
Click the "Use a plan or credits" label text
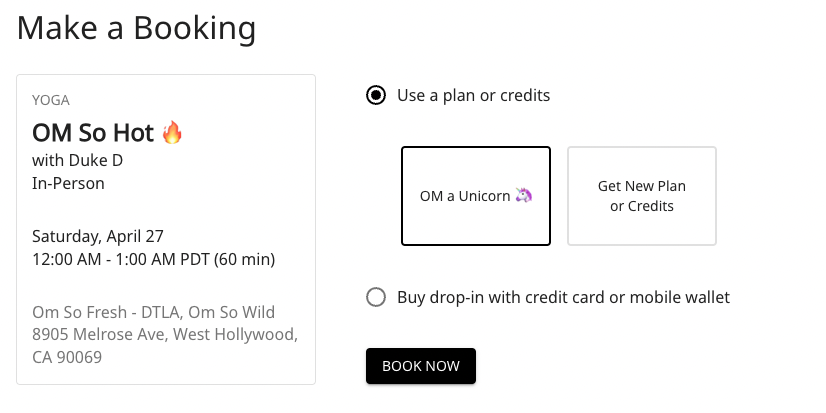(473, 96)
